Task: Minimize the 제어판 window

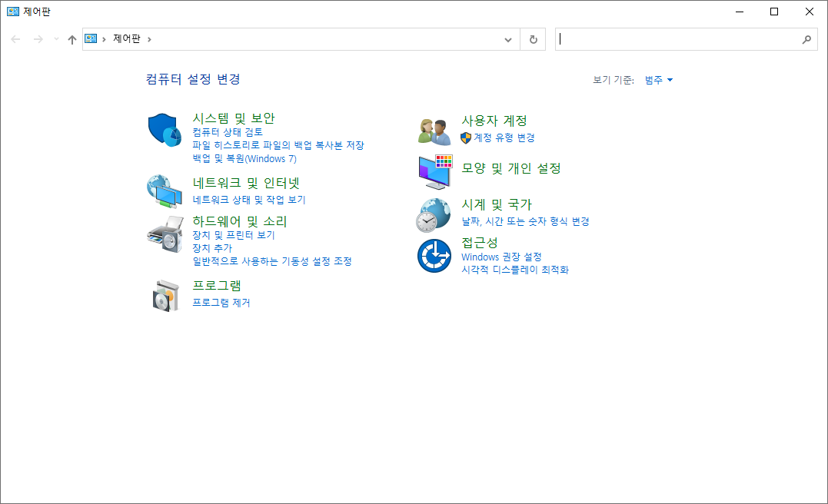Action: pos(740,12)
